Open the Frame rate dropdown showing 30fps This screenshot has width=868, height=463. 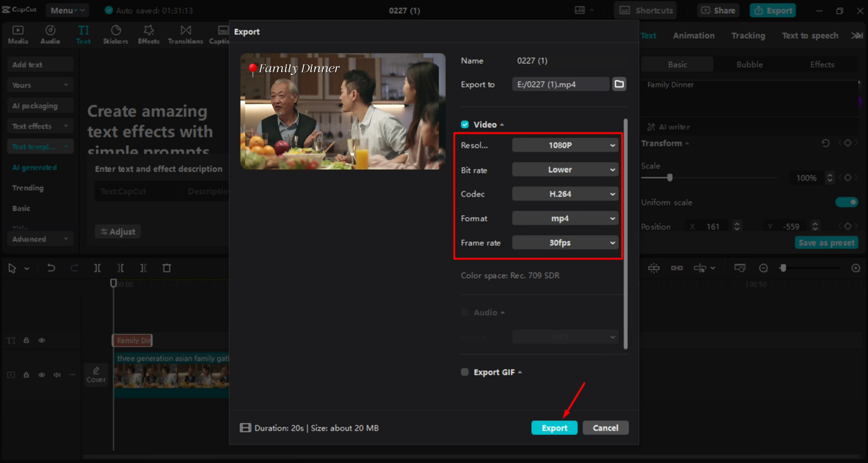pos(565,242)
